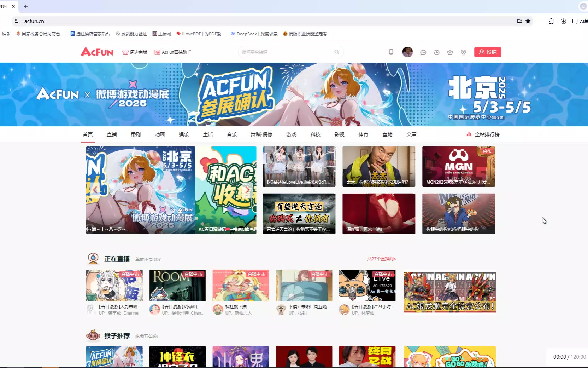Open the 你眼中的你VS video thumbnail

click(459, 213)
